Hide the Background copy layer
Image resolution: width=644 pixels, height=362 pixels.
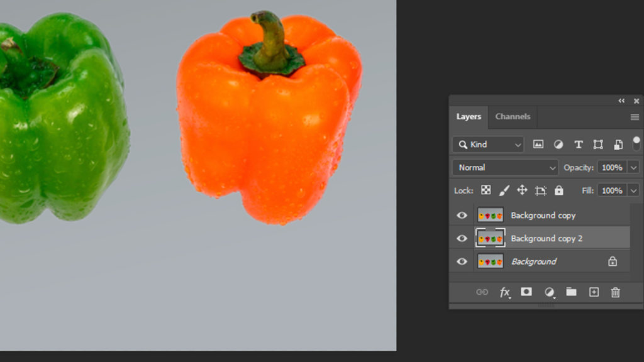point(462,216)
